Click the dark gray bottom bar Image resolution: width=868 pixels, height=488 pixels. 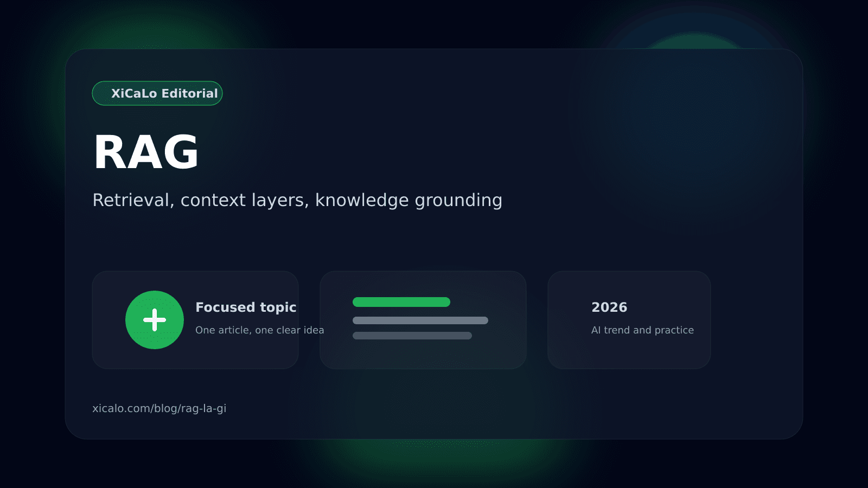(x=412, y=336)
